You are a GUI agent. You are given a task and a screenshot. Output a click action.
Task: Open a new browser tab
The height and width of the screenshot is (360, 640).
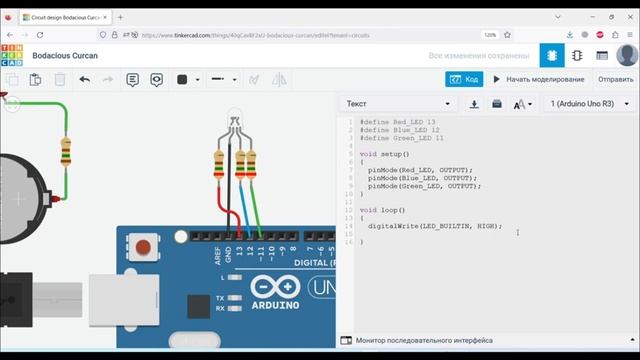pyautogui.click(x=120, y=17)
